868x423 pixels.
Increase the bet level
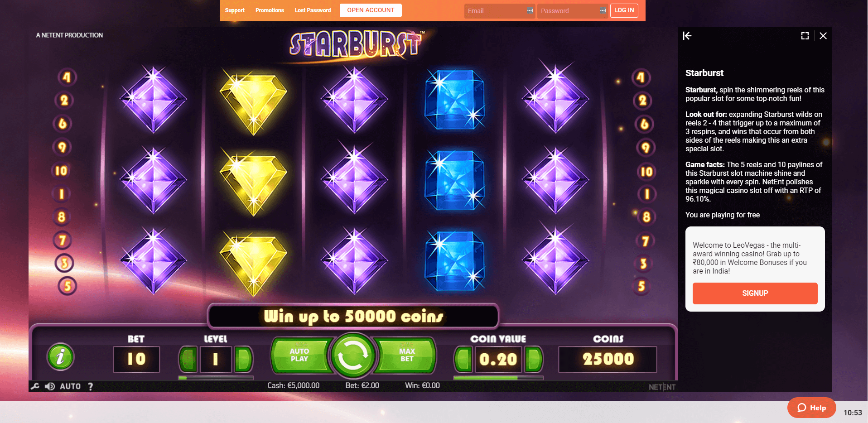[x=243, y=360]
